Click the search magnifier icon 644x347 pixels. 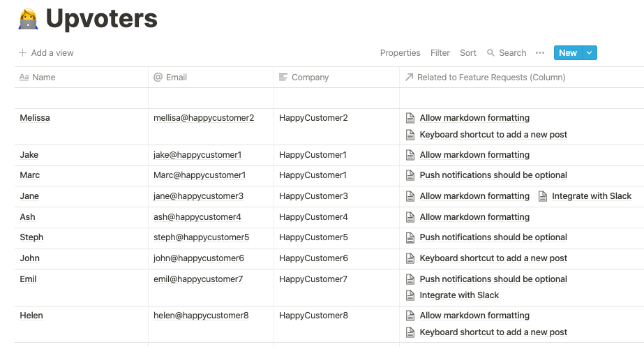coord(491,53)
